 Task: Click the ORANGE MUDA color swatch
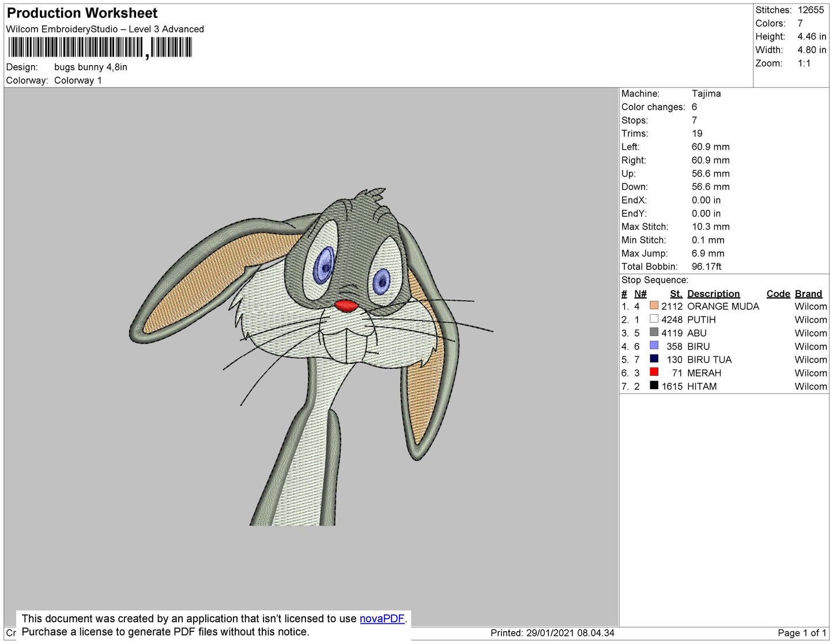tap(654, 306)
